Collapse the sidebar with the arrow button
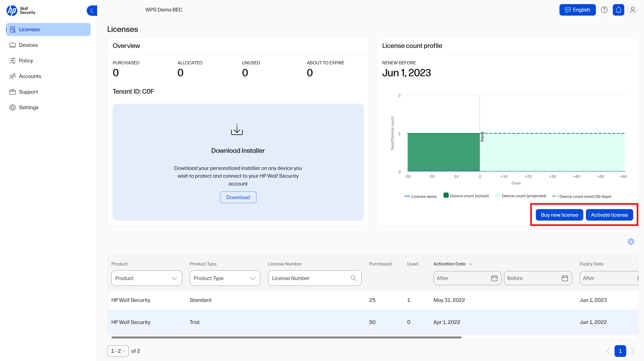The image size is (644, 361). [x=92, y=10]
